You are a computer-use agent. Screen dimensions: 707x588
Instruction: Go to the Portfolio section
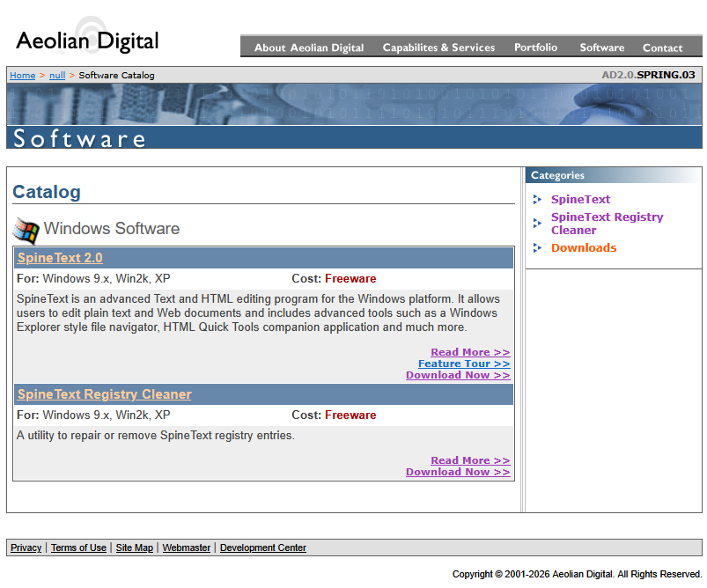point(535,48)
